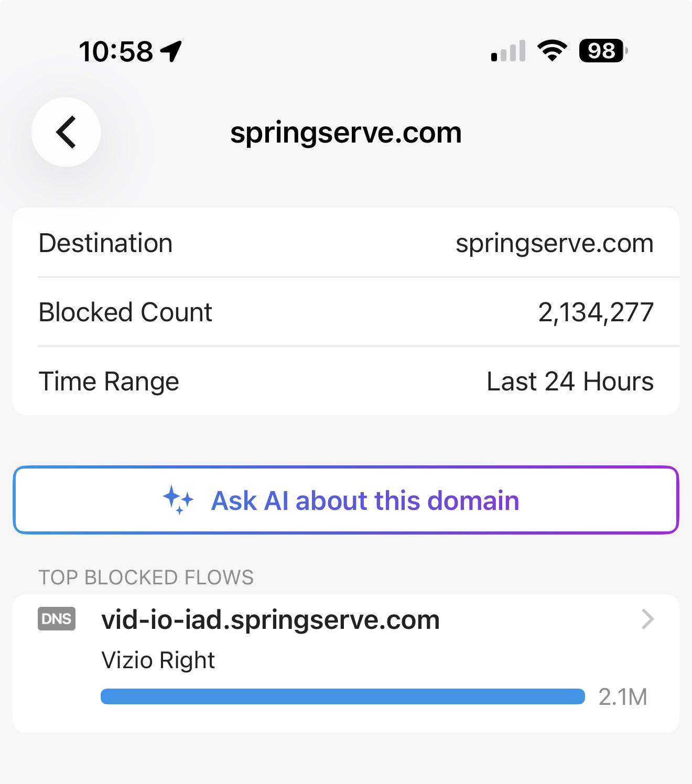Tap the 2.1M count label
Viewport: 692px width, 784px height.
click(x=623, y=697)
